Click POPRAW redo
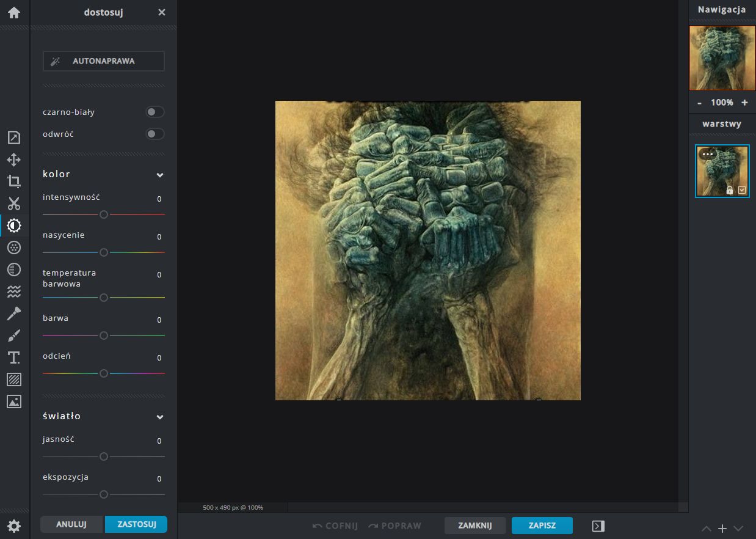756x539 pixels. (x=395, y=526)
